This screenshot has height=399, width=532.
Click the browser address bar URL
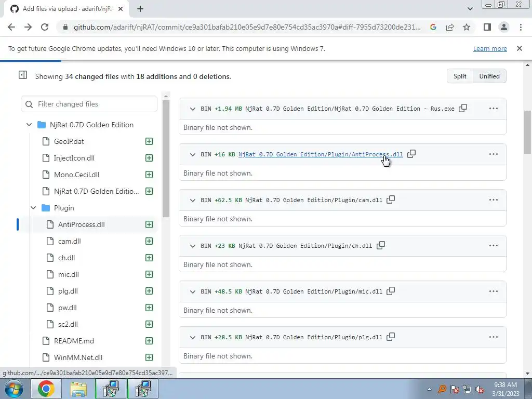(247, 27)
